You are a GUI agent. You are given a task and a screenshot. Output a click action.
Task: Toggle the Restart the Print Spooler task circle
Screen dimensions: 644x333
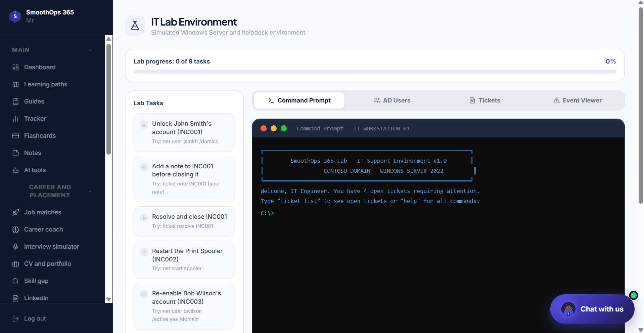pos(144,252)
